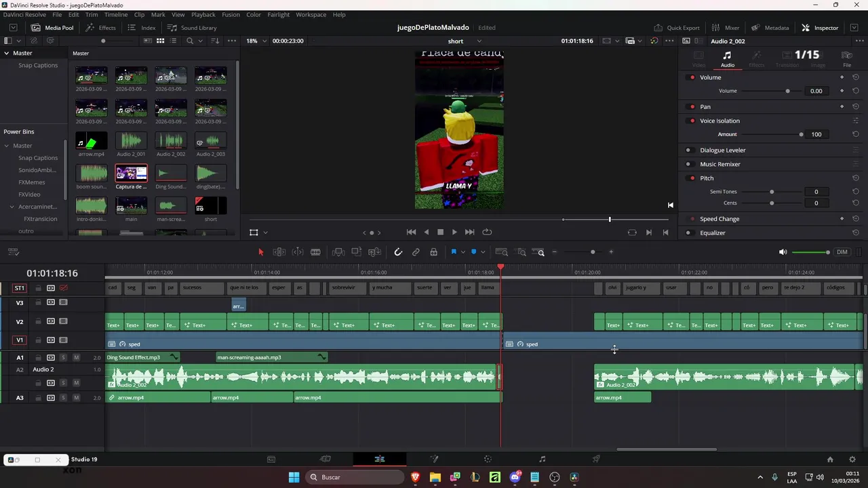Solo audio track A3

click(x=63, y=398)
